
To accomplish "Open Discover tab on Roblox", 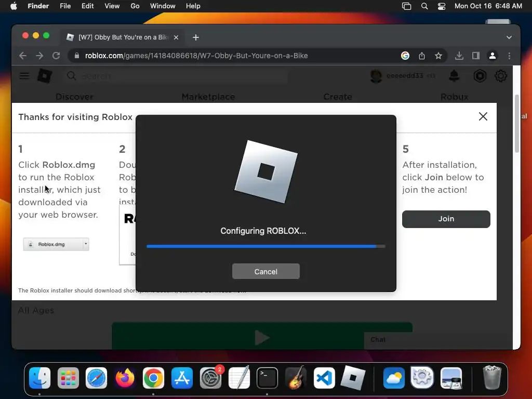I will click(x=74, y=97).
